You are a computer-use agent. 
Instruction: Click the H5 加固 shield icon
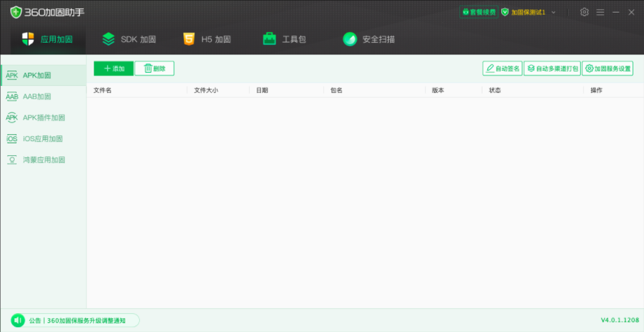189,39
